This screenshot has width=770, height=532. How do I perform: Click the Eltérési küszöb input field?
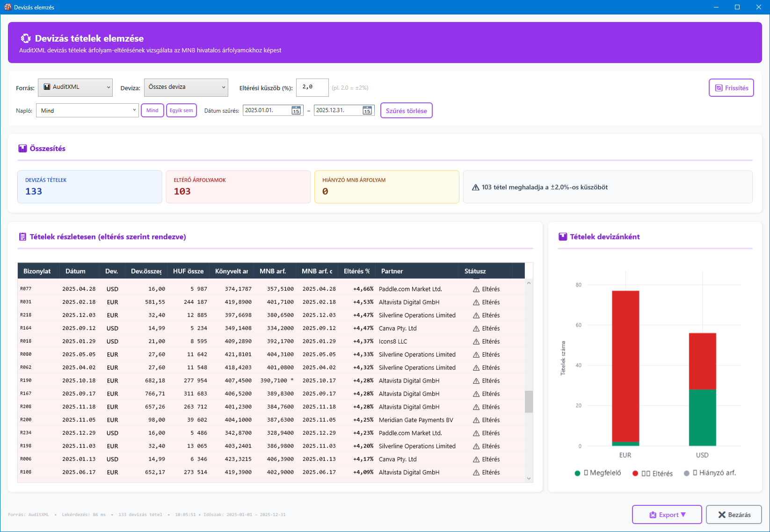pos(312,87)
